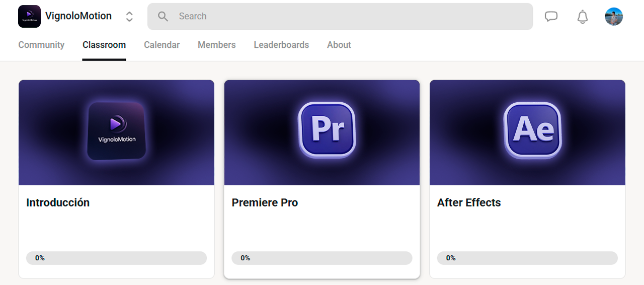Viewport: 644px width, 285px height.
Task: View the Leaderboards tab
Action: (281, 45)
